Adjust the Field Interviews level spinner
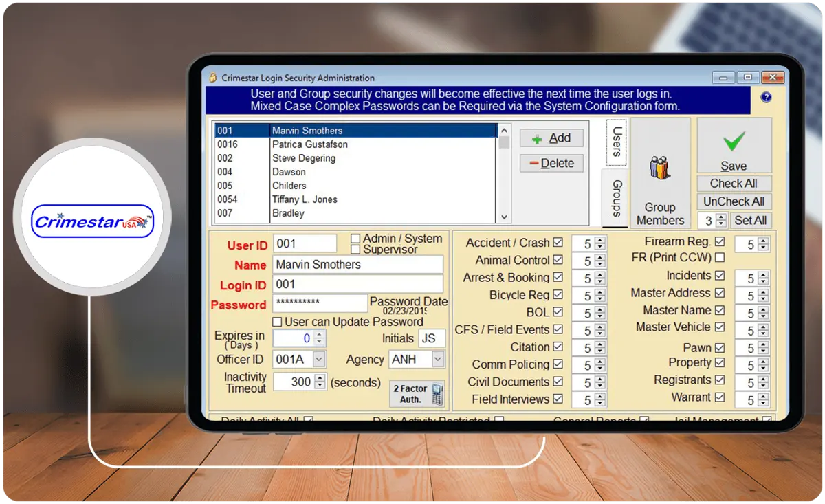Viewport: 825px width, 504px height. pyautogui.click(x=600, y=399)
